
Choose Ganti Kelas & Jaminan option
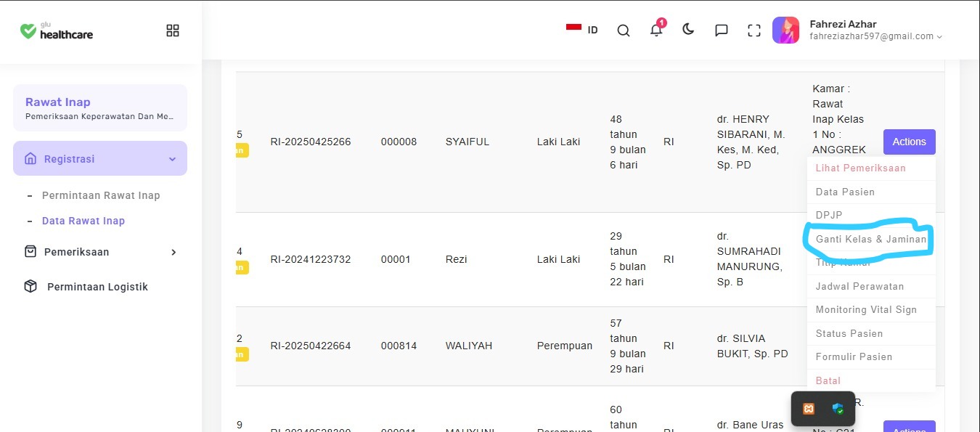point(871,239)
